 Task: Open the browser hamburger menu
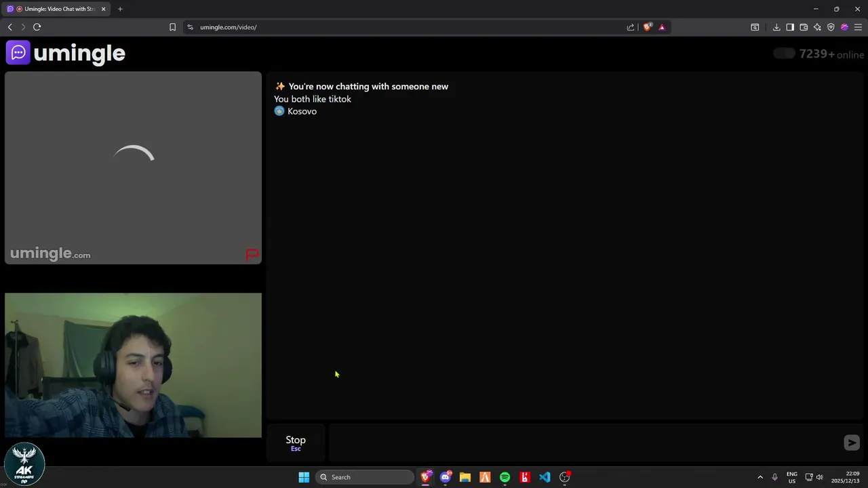point(858,27)
